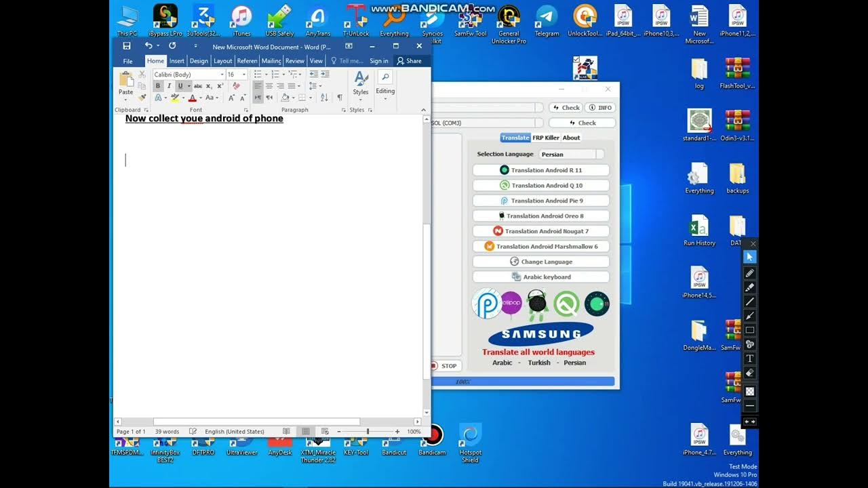Screen dimensions: 868x488
Task: Click Change Language button in Samsung tool
Action: [x=540, y=262]
